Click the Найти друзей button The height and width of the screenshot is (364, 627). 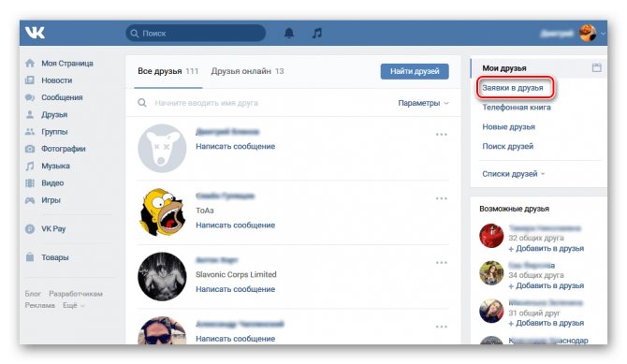click(415, 71)
